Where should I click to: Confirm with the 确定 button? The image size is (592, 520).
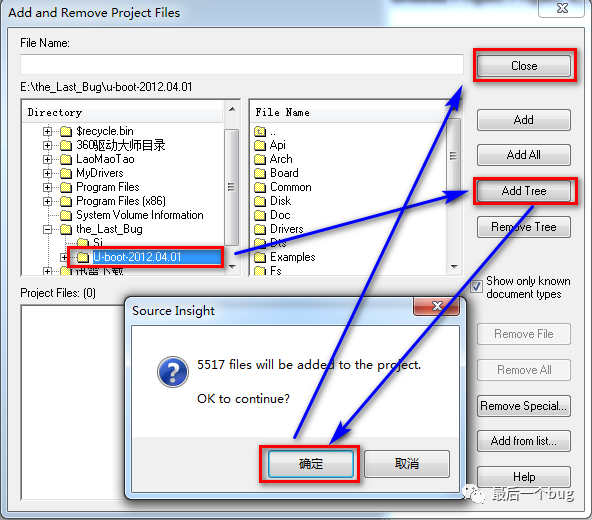pyautogui.click(x=311, y=464)
